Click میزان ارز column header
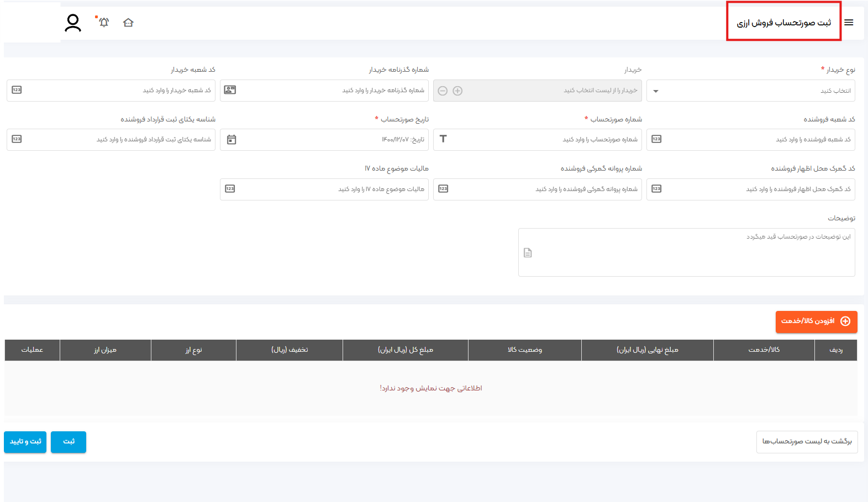This screenshot has width=868, height=502. pyautogui.click(x=106, y=350)
